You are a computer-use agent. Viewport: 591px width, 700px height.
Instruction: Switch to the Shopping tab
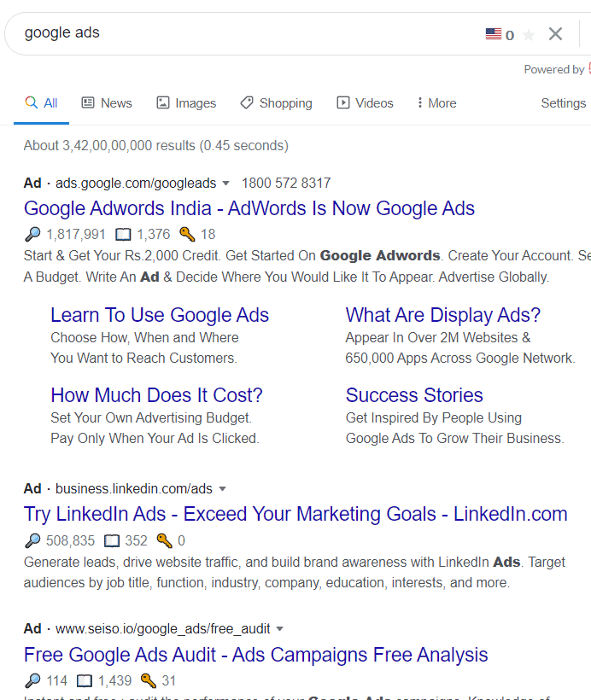click(276, 103)
